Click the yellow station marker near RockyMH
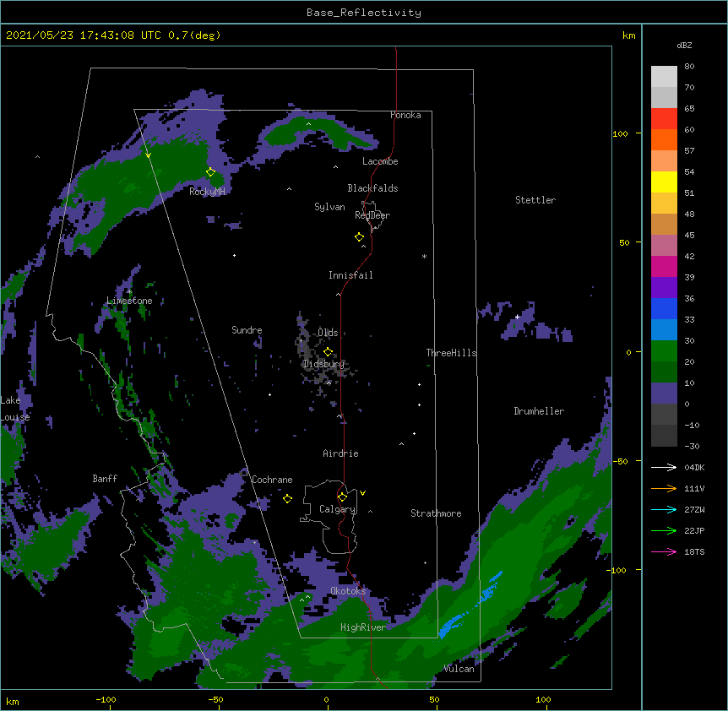This screenshot has height=711, width=728. (210, 172)
